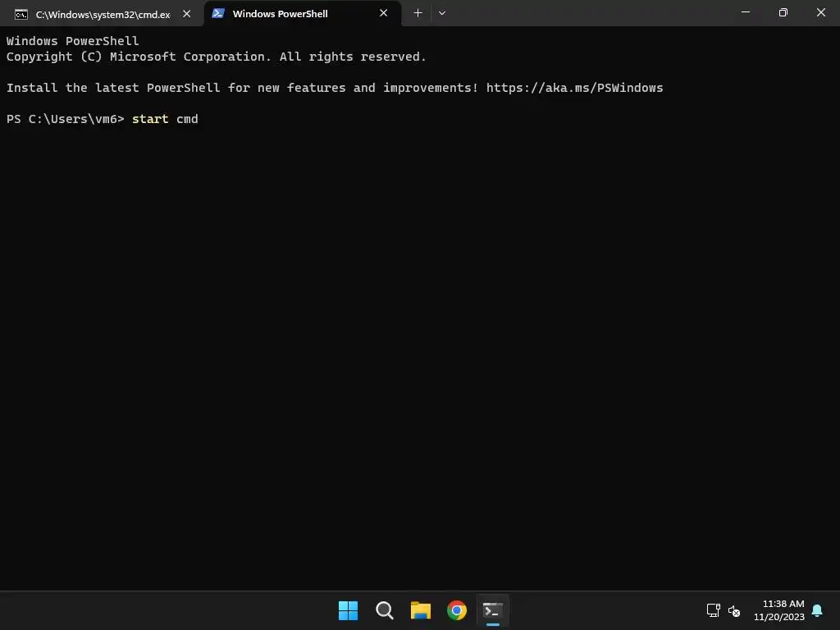The image size is (840, 630).
Task: Click the cmd icon on first tab
Action: (21, 15)
